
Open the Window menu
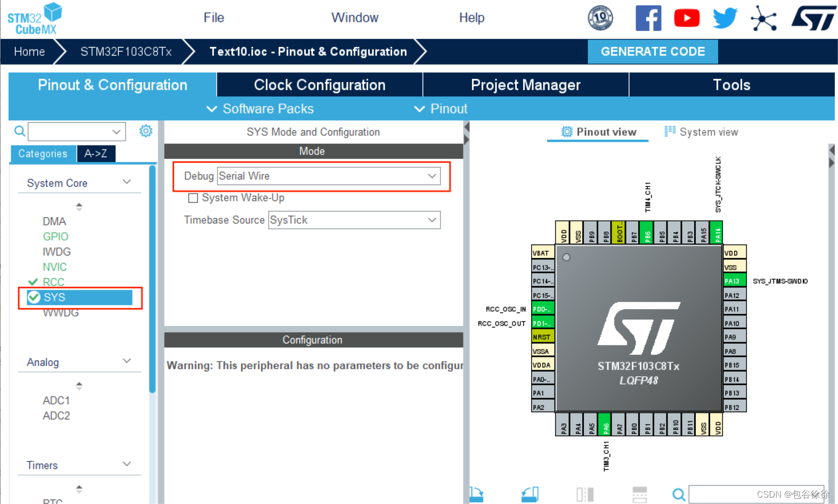pos(355,18)
